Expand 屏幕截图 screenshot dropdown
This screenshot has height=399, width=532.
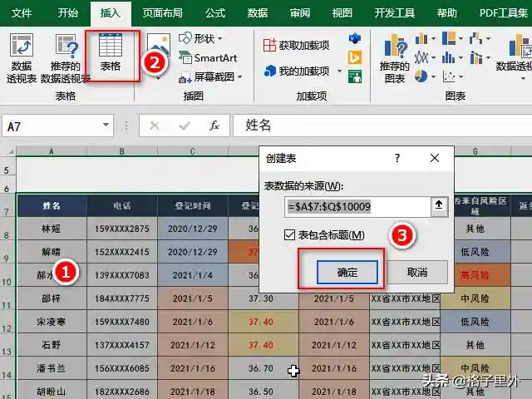[x=240, y=76]
